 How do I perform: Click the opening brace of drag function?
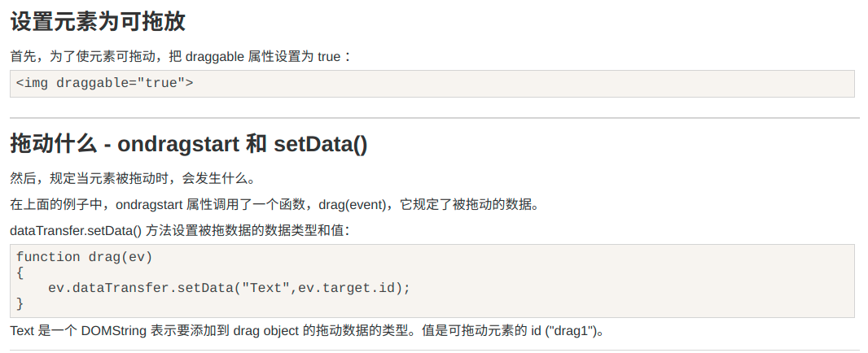click(20, 272)
